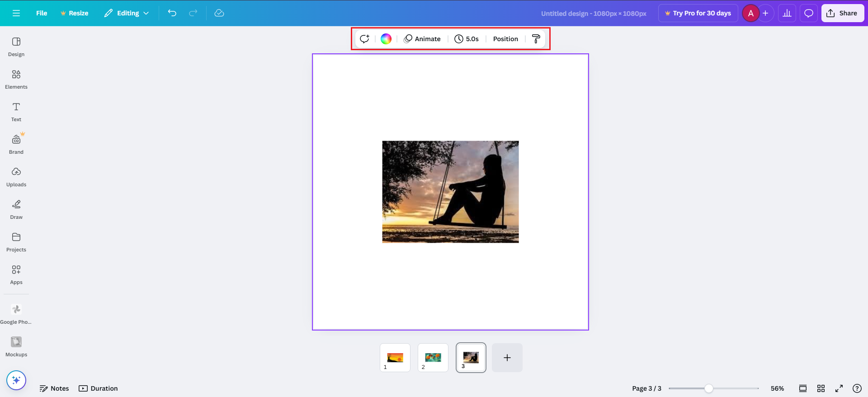The width and height of the screenshot is (868, 397).
Task: Open the Text panel
Action: click(x=16, y=112)
